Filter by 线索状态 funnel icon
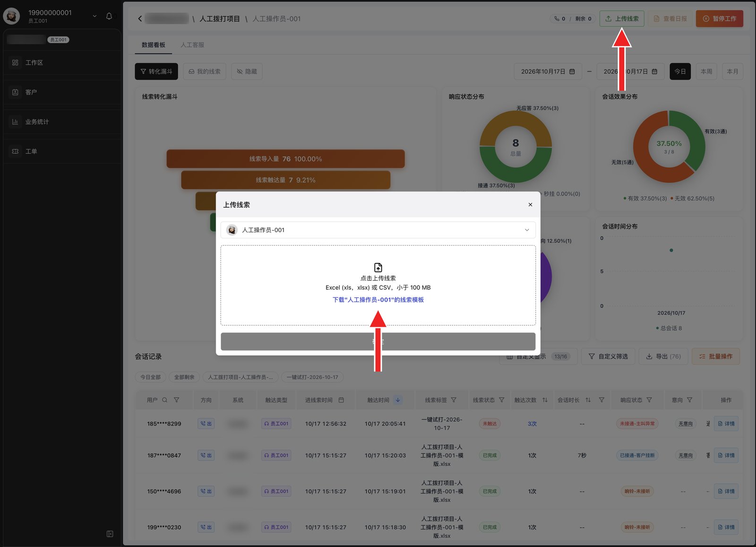Image resolution: width=756 pixels, height=547 pixels. click(501, 400)
